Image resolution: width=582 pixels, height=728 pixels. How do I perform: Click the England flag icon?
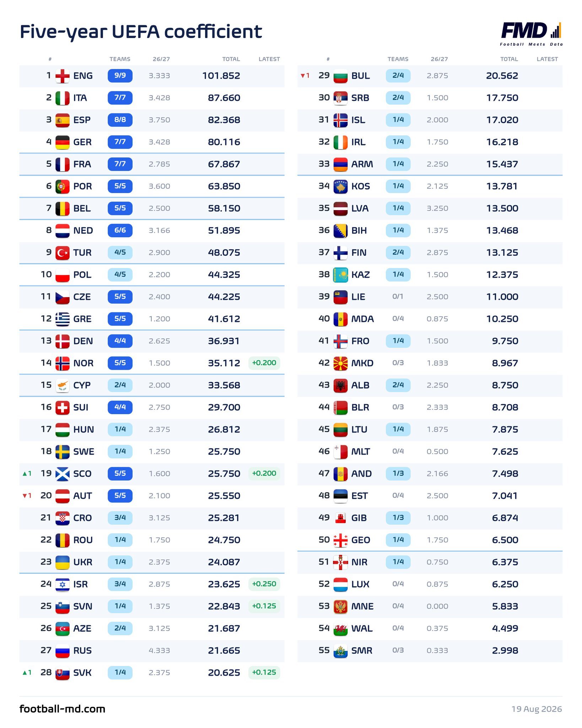click(x=63, y=76)
